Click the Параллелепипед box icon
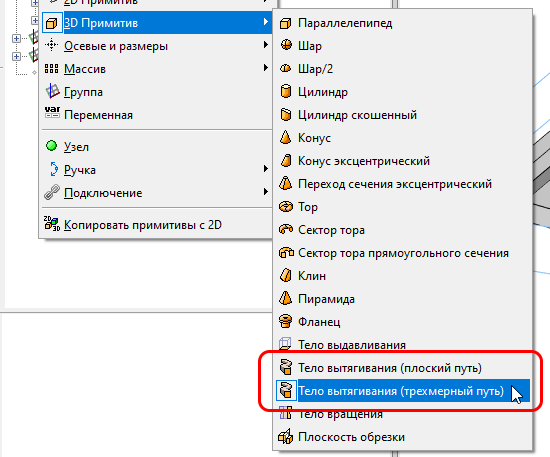 [x=286, y=23]
